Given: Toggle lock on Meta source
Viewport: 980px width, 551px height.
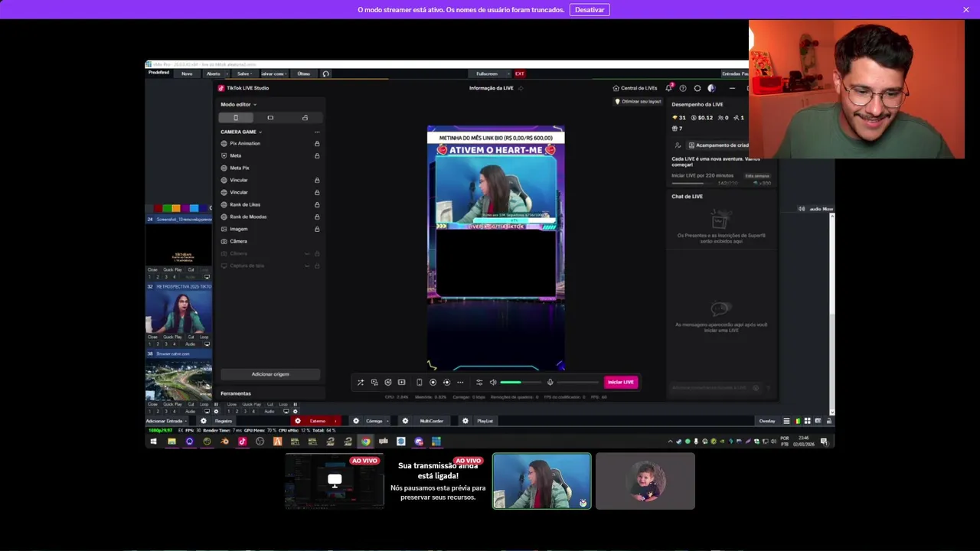Looking at the screenshot, I should pos(317,155).
